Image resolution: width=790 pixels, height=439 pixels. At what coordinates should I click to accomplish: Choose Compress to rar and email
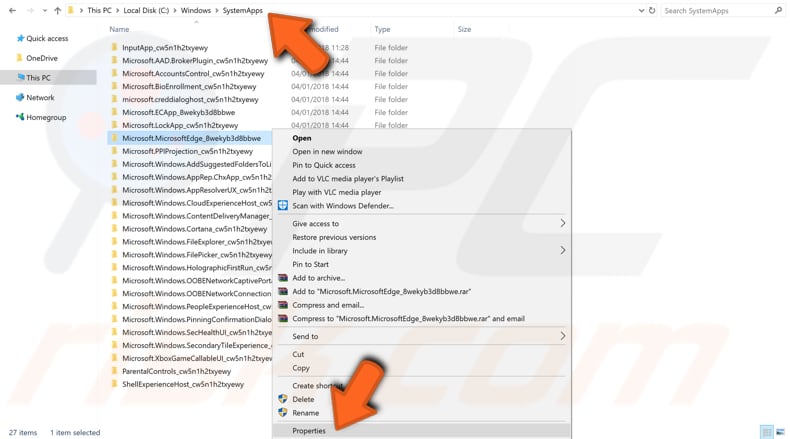(408, 319)
